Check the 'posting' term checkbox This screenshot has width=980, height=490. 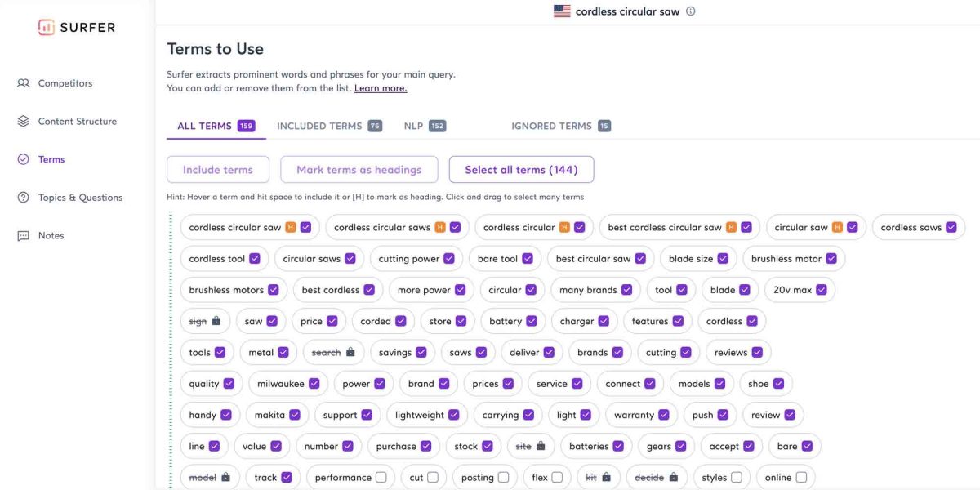click(x=504, y=477)
